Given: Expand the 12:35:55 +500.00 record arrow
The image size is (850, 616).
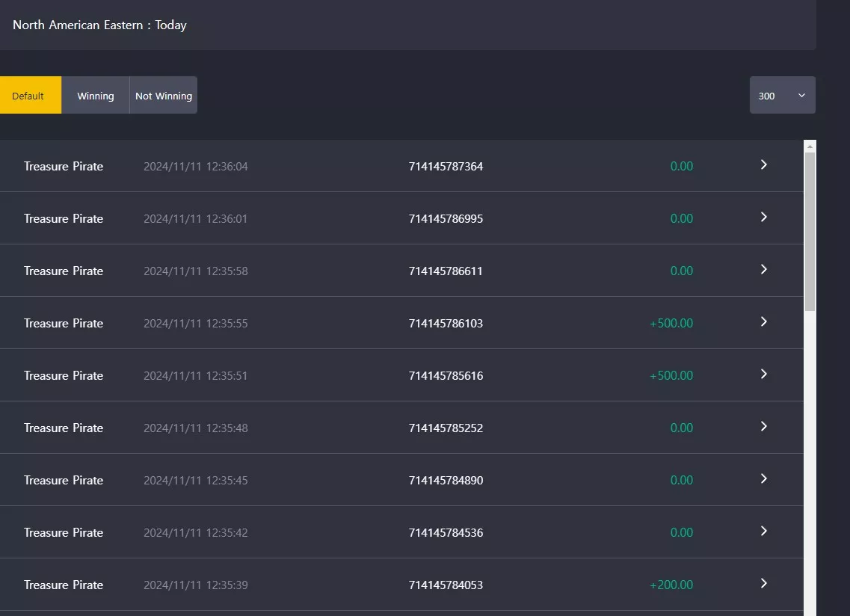Looking at the screenshot, I should [x=764, y=322].
